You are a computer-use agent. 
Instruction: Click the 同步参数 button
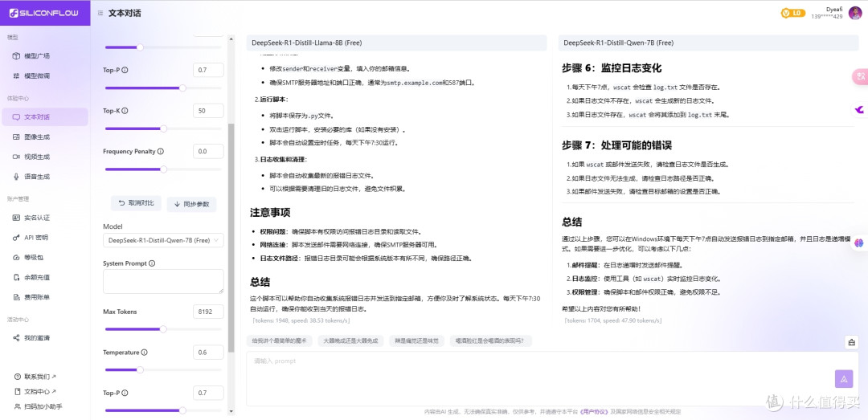191,204
